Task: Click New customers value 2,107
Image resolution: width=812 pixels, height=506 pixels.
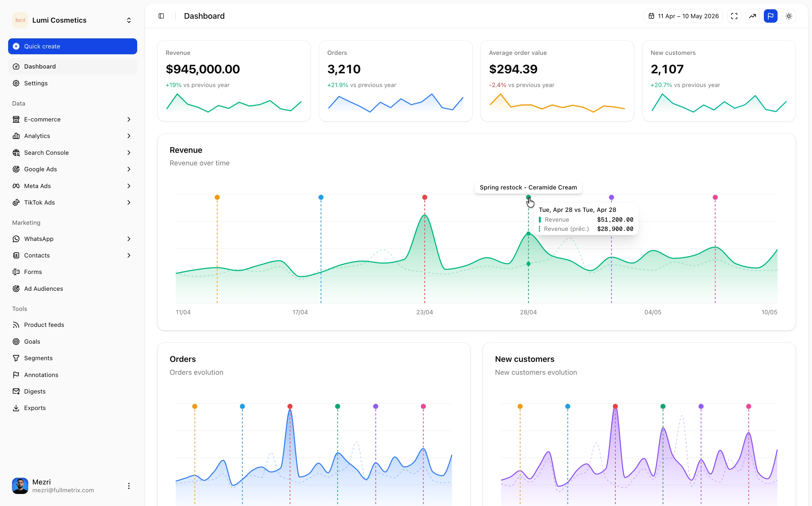Action: 667,69
